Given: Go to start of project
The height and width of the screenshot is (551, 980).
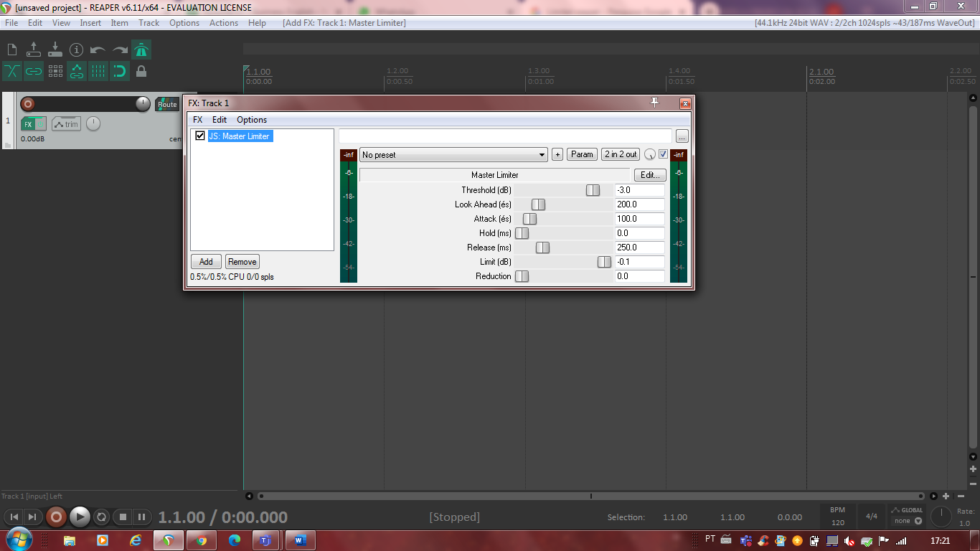Looking at the screenshot, I should pyautogui.click(x=14, y=517).
